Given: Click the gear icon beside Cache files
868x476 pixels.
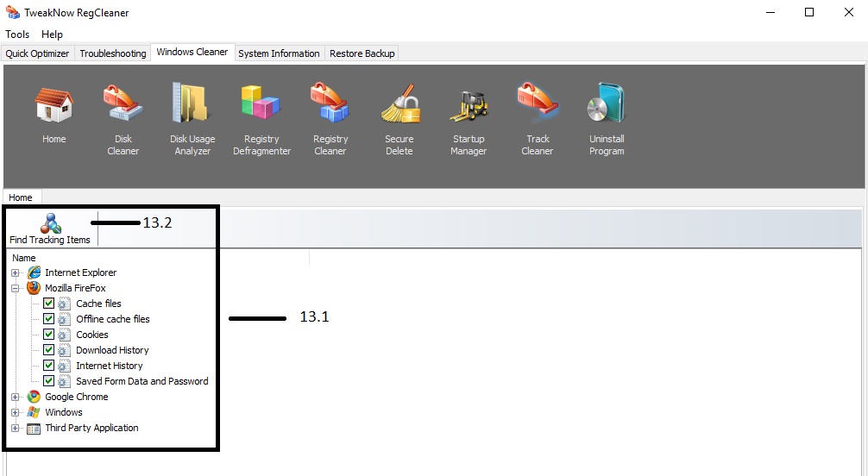Looking at the screenshot, I should click(x=64, y=304).
